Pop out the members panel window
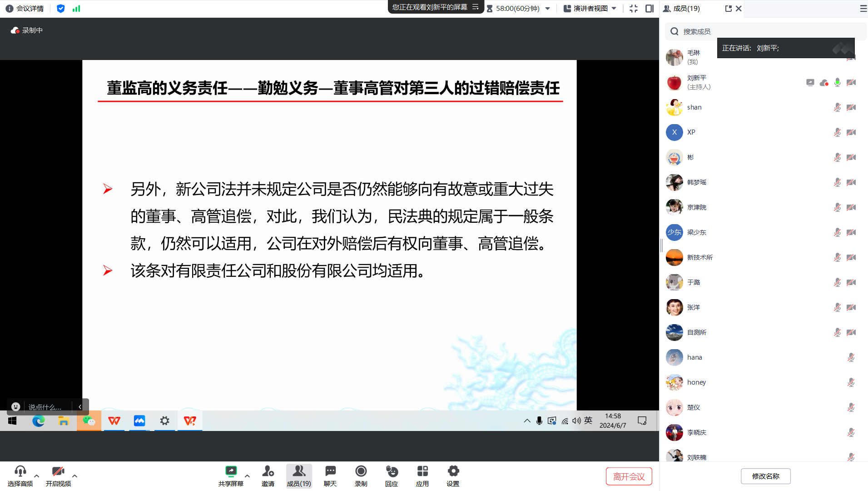The height and width of the screenshot is (491, 868). pos(728,9)
